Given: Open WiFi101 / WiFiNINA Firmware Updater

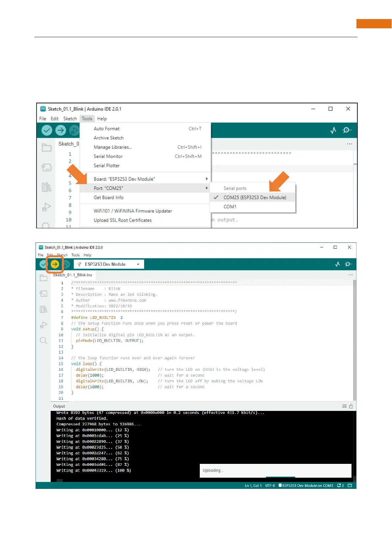Looking at the screenshot, I should pos(145,211).
